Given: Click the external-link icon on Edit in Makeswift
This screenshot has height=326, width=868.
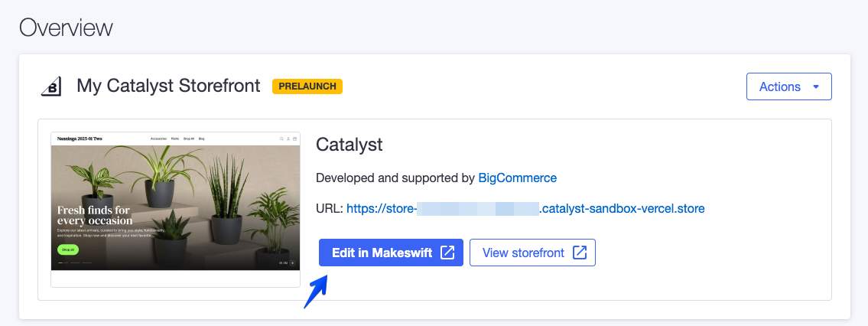Looking at the screenshot, I should (x=447, y=253).
